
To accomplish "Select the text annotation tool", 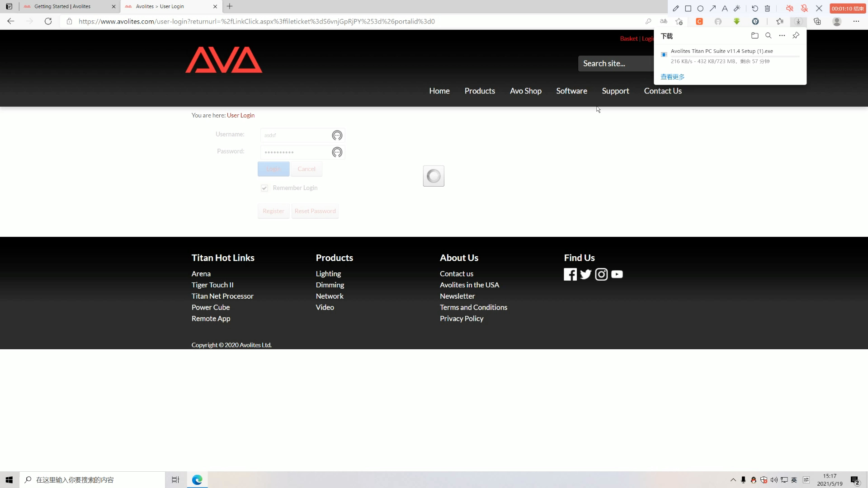I will tap(725, 9).
